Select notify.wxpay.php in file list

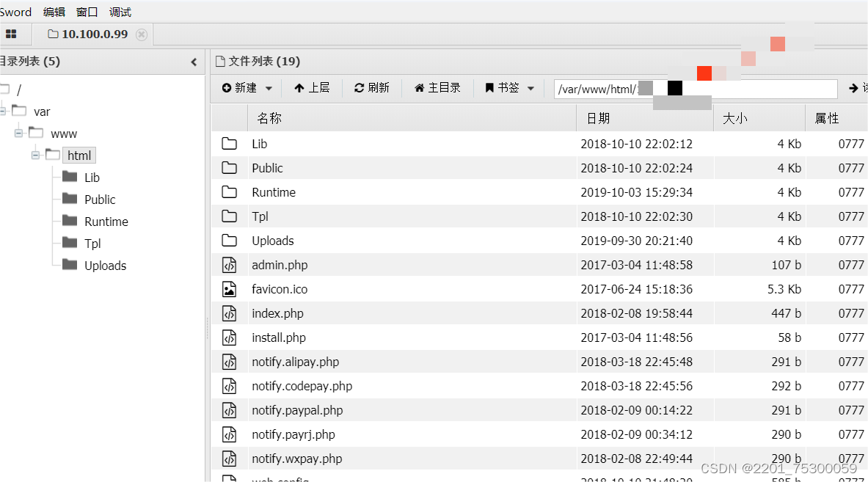pyautogui.click(x=296, y=459)
